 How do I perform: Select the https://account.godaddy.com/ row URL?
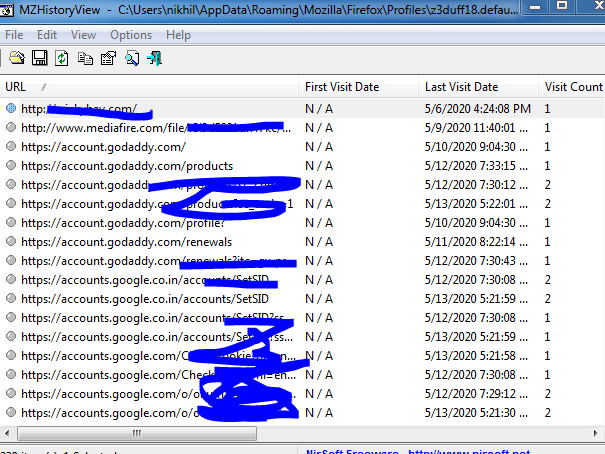point(103,147)
